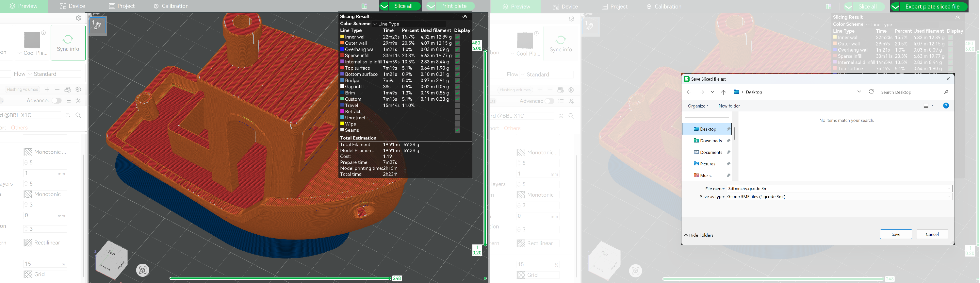This screenshot has height=283, width=980.
Task: Collapse Slicing Result panel in undimmed window
Action: [465, 16]
